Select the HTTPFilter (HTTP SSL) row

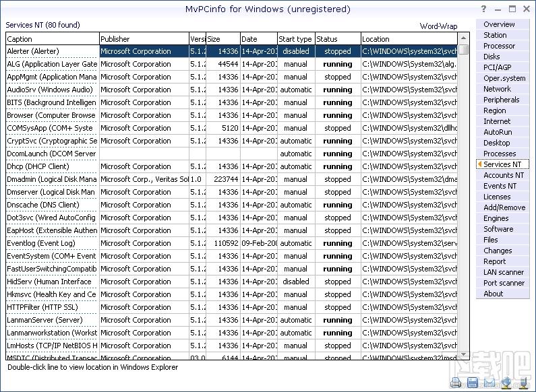[232, 307]
